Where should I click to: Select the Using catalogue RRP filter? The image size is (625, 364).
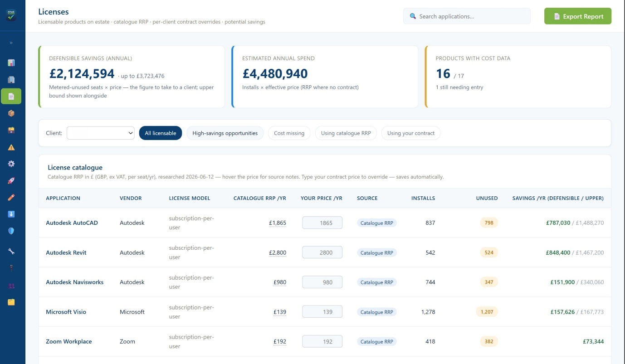click(346, 133)
